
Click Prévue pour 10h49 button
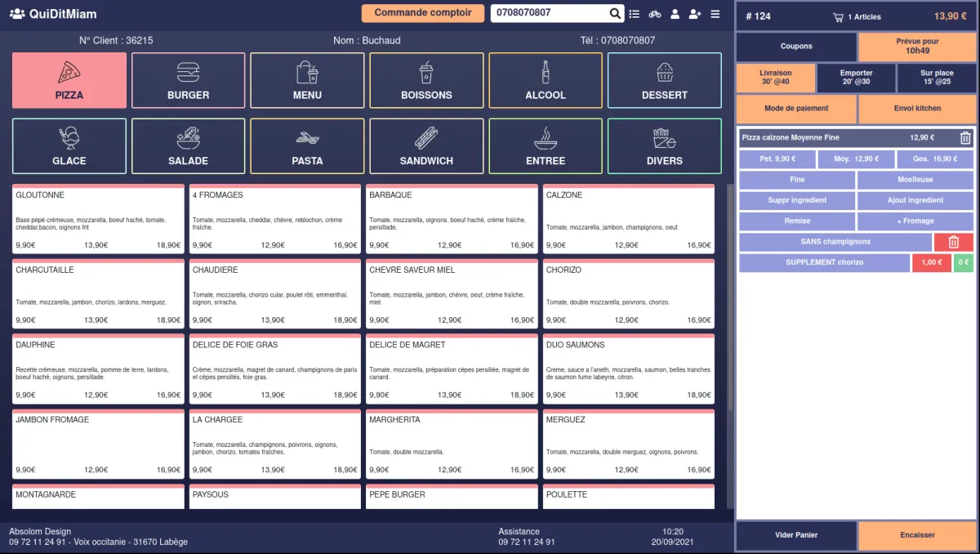pyautogui.click(x=917, y=47)
